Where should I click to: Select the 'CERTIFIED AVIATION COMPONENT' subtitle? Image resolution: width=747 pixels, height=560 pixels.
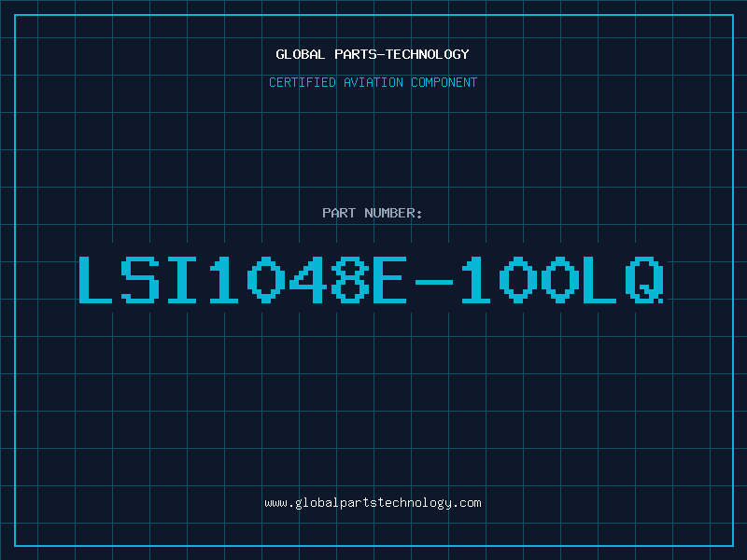pyautogui.click(x=373, y=82)
